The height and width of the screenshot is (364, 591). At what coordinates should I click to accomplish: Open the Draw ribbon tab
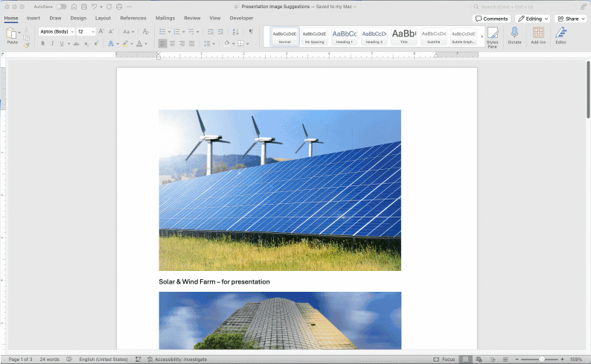pyautogui.click(x=55, y=18)
